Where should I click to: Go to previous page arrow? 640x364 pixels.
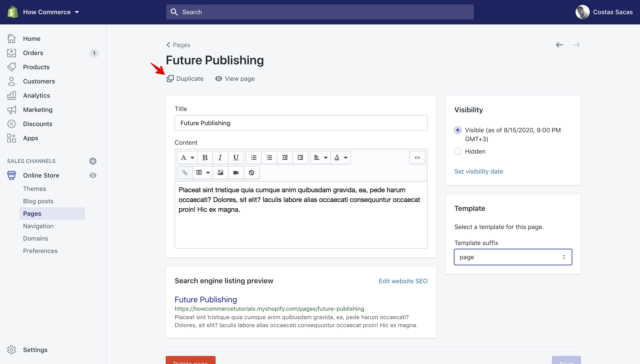click(559, 45)
